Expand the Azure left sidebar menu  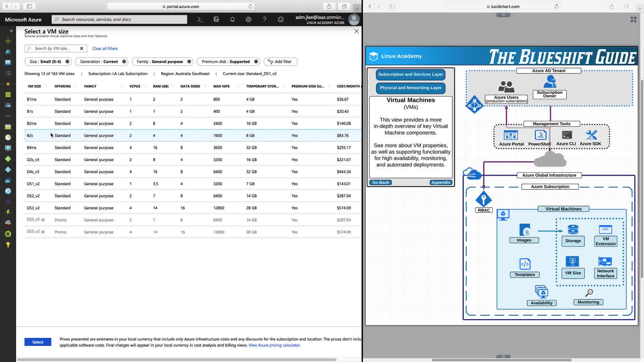point(11,31)
